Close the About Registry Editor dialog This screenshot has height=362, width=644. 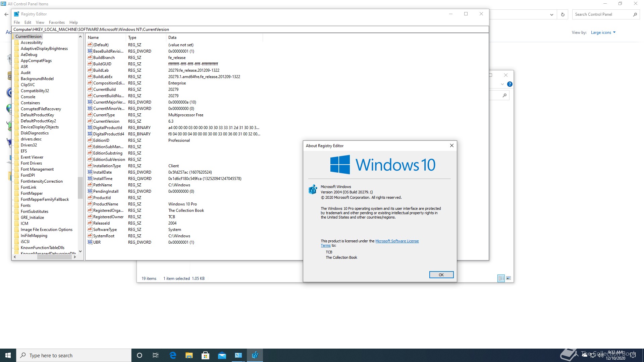pyautogui.click(x=451, y=145)
